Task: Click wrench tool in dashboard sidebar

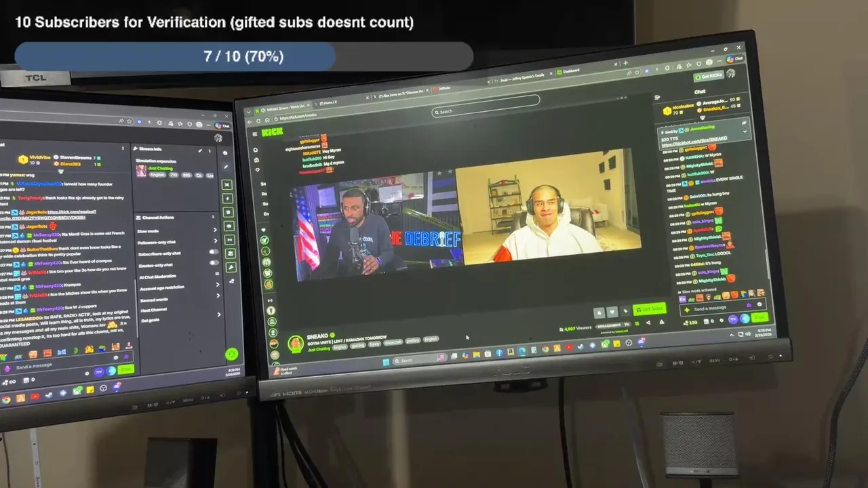Action: (231, 267)
